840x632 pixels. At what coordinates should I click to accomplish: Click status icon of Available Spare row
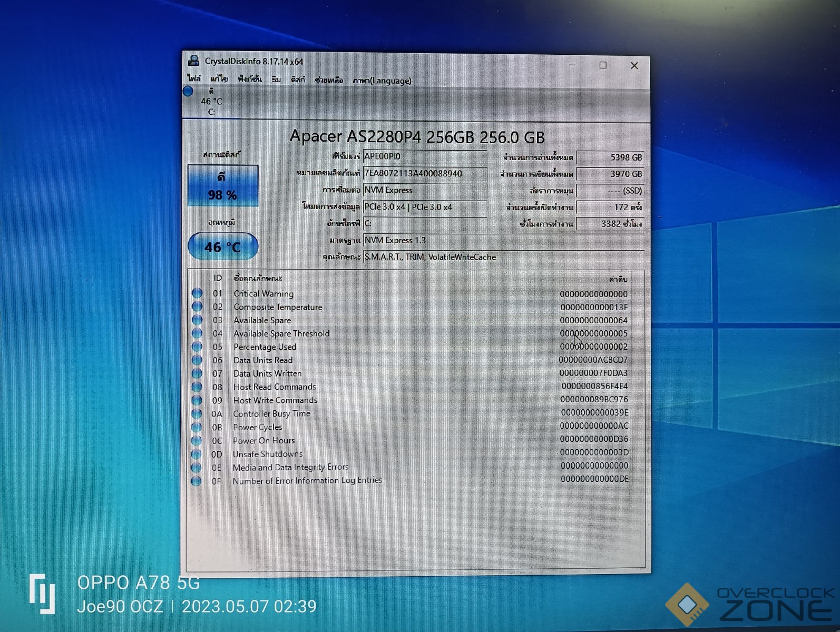(x=197, y=320)
